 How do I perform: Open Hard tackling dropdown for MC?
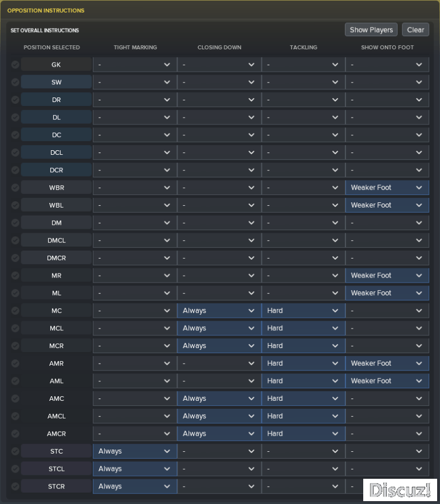click(304, 311)
